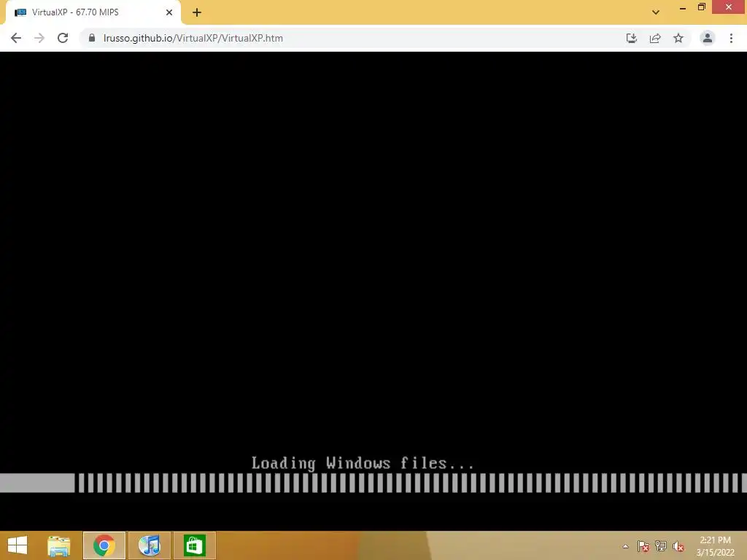This screenshot has width=747, height=560.
Task: Open the clock showing 2:21 PM
Action: click(x=715, y=546)
